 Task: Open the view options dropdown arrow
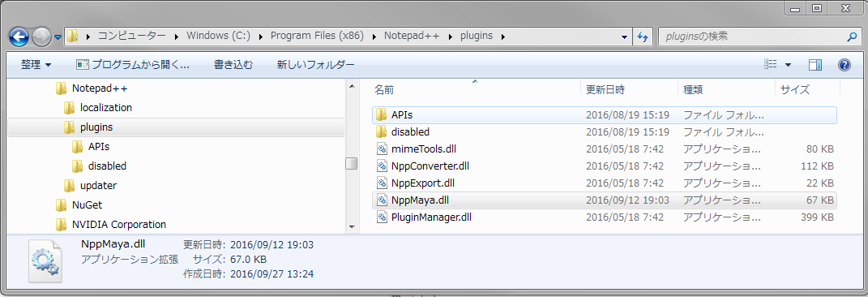point(788,65)
